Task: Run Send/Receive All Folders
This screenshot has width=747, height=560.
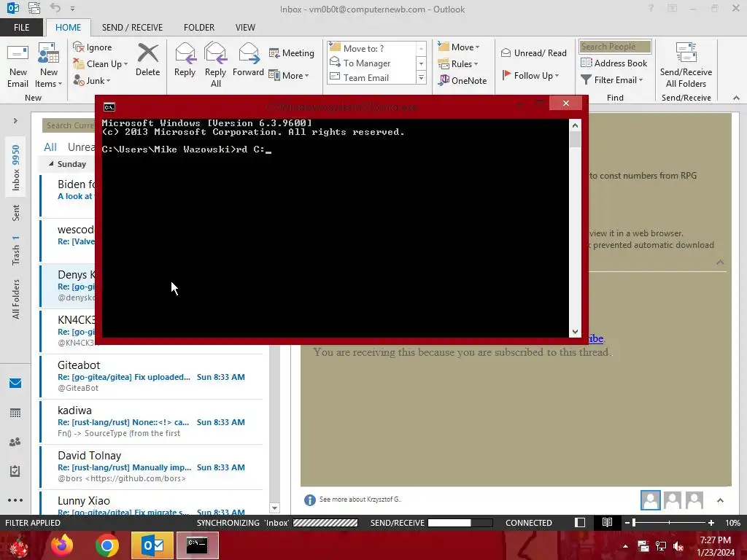Action: pos(686,66)
